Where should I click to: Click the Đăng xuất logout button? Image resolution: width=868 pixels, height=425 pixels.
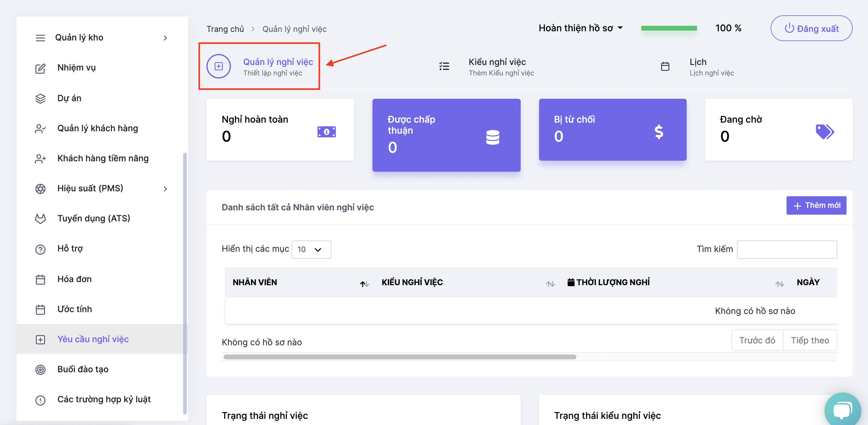coord(811,28)
